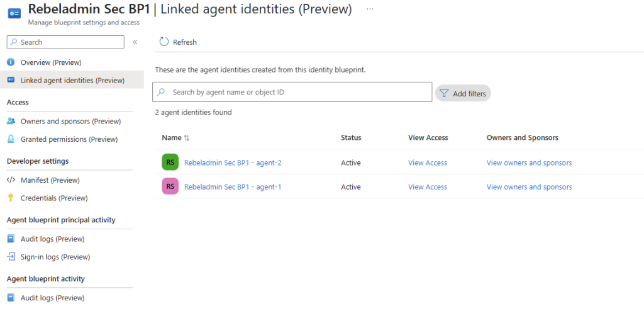Click the Manifest code brackets icon
This screenshot has width=644, height=325.
pos(11,180)
